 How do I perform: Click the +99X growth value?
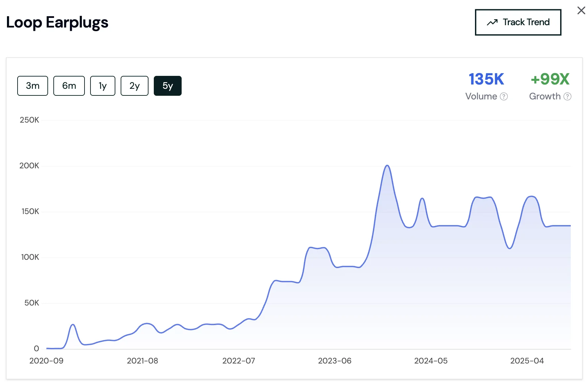point(550,80)
